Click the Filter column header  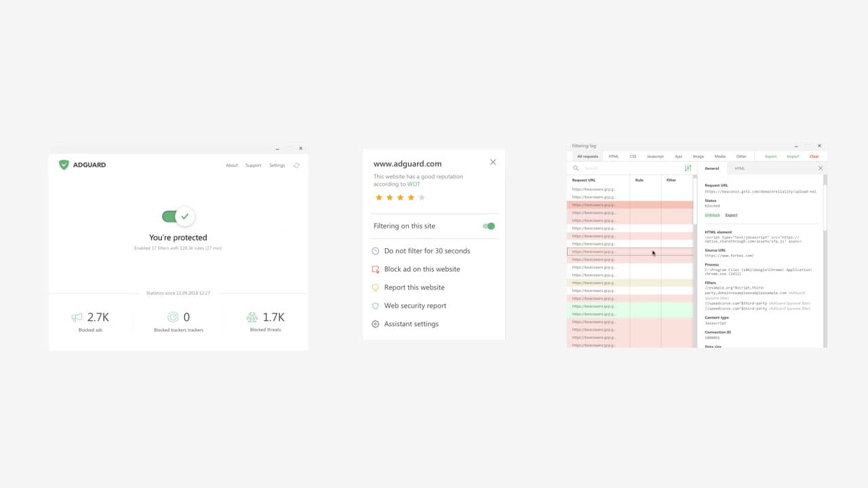coord(671,180)
